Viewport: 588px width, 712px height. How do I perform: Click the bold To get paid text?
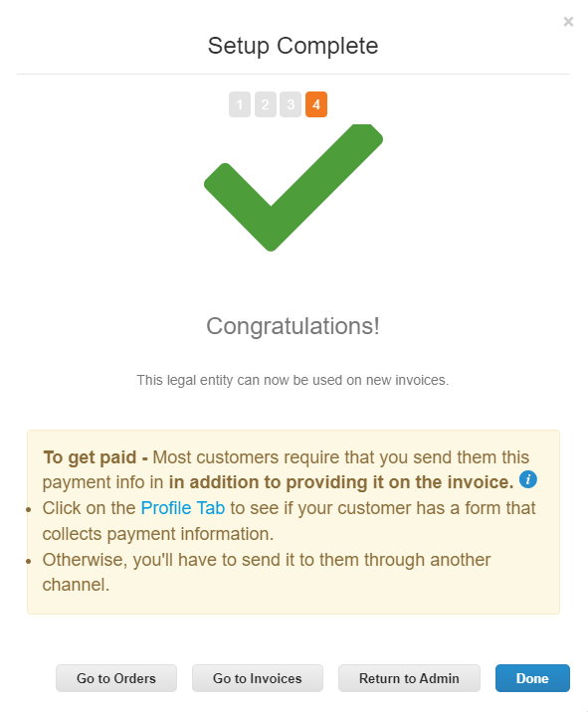click(96, 457)
